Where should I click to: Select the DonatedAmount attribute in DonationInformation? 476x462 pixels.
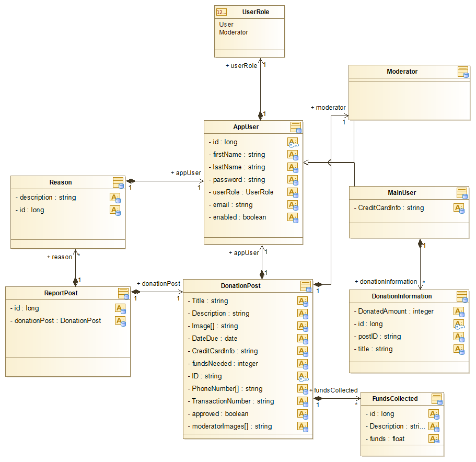pyautogui.click(x=396, y=311)
